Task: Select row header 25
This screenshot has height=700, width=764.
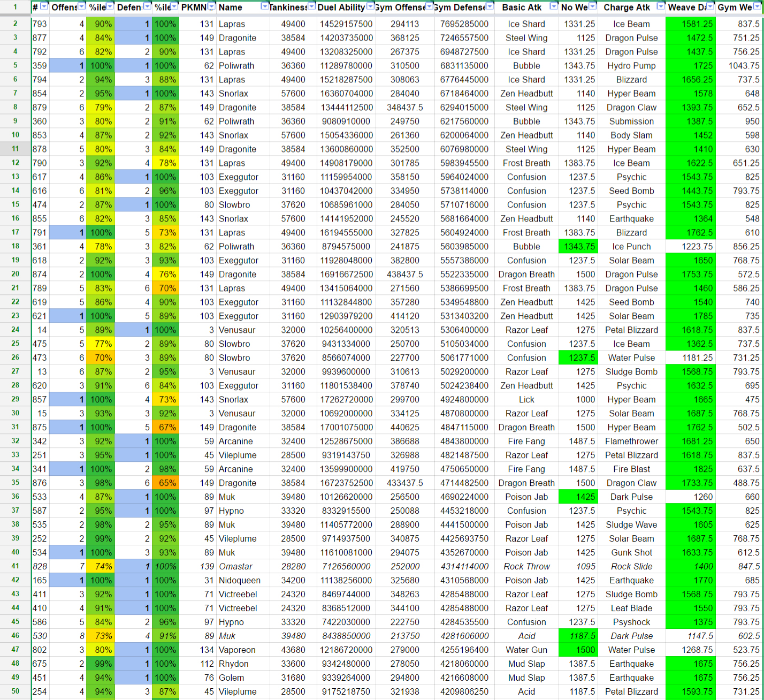Action: click(16, 344)
